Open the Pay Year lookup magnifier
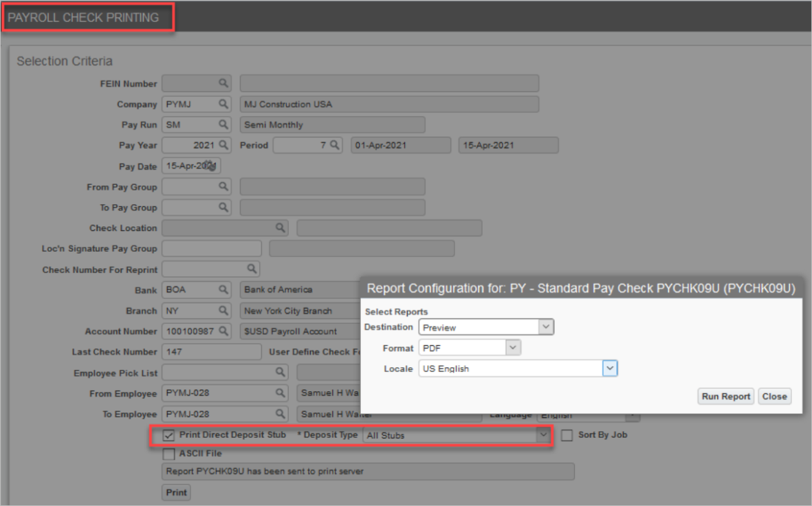This screenshot has height=506, width=812. (223, 145)
